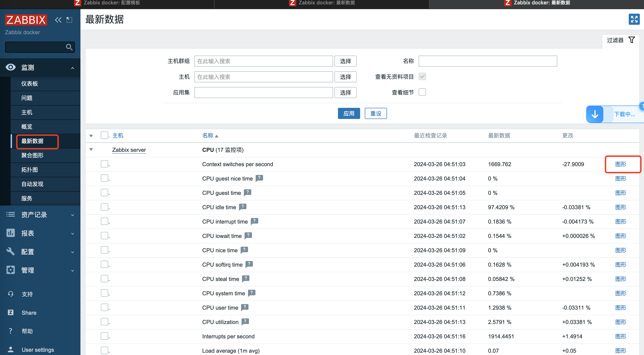The width and height of the screenshot is (644, 355).
Task: Click the 过滤器 tab label
Action: (x=615, y=40)
